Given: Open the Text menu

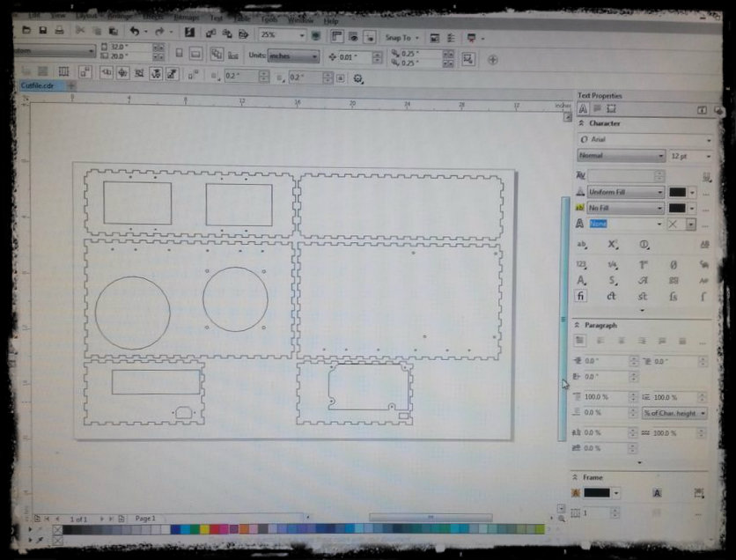Looking at the screenshot, I should [216, 18].
